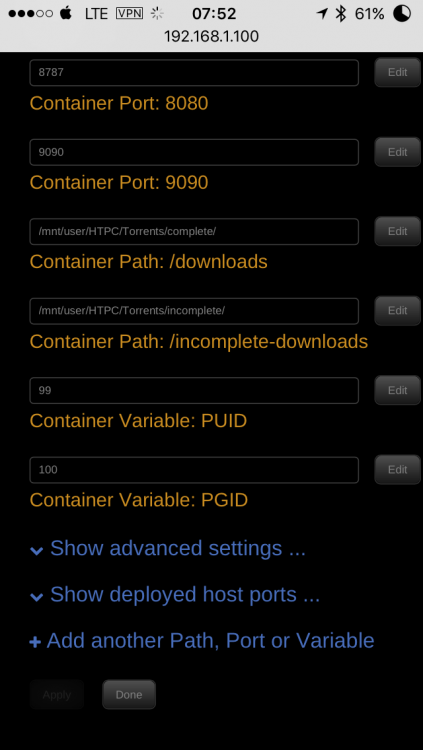Edit the 8787 host port field
423x750 pixels.
click(398, 72)
